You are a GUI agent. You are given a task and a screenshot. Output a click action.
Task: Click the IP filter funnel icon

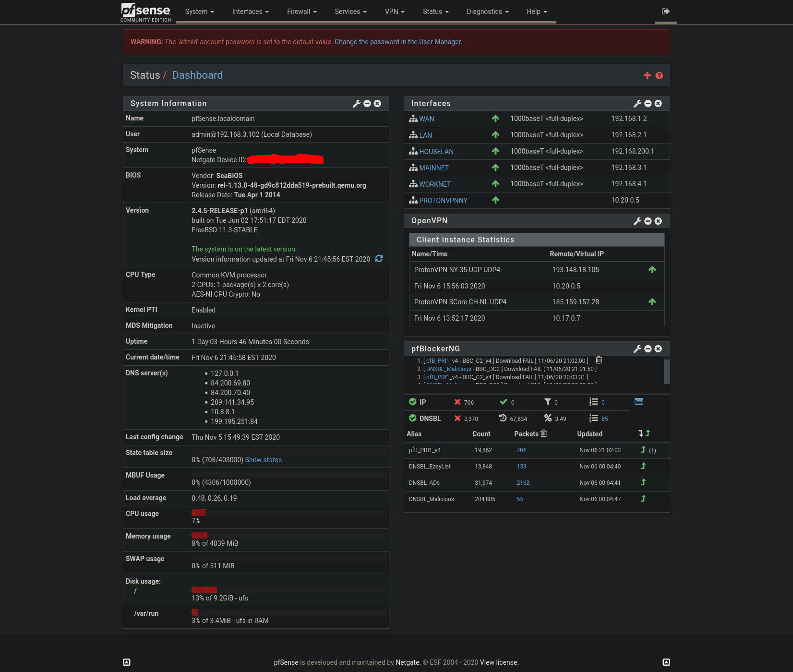click(548, 402)
